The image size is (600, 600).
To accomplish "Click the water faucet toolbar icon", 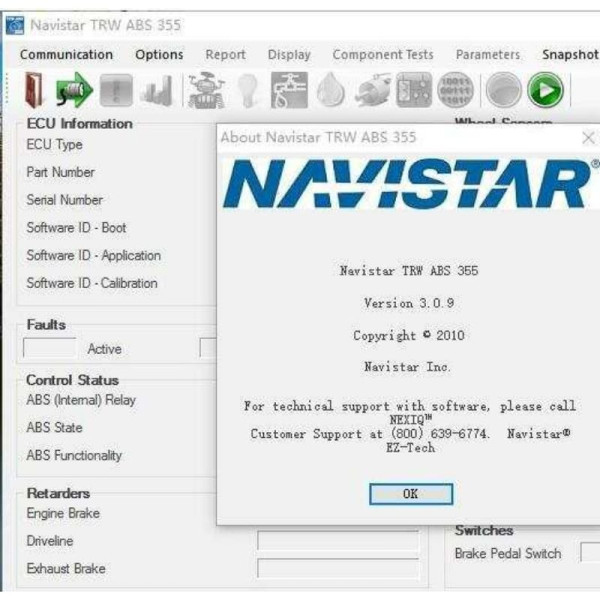I will click(290, 91).
